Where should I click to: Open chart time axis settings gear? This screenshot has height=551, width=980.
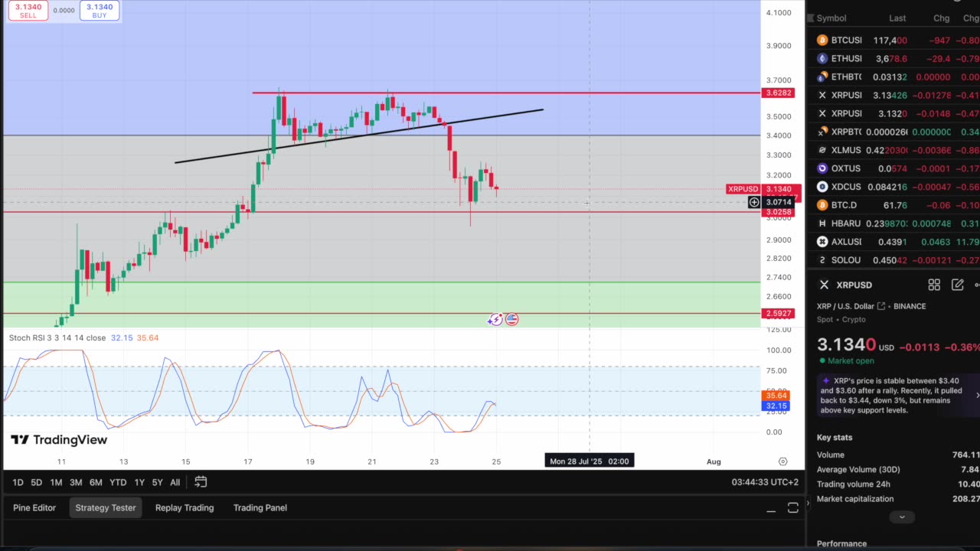pos(782,461)
